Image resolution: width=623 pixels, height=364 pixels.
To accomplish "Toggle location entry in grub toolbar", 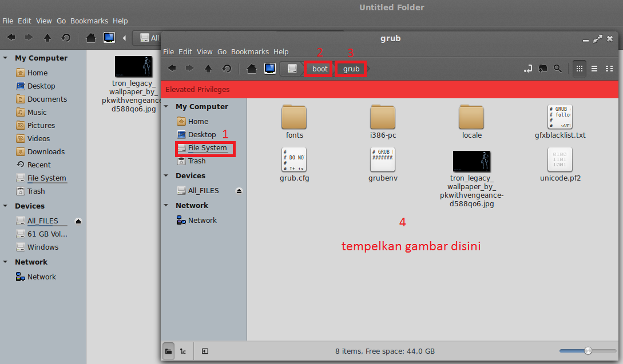I will tap(528, 69).
